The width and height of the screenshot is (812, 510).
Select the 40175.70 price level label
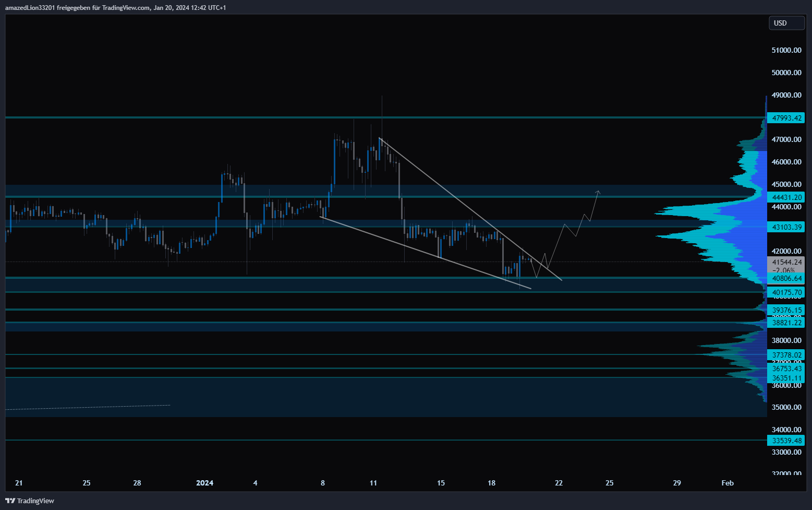(x=786, y=293)
